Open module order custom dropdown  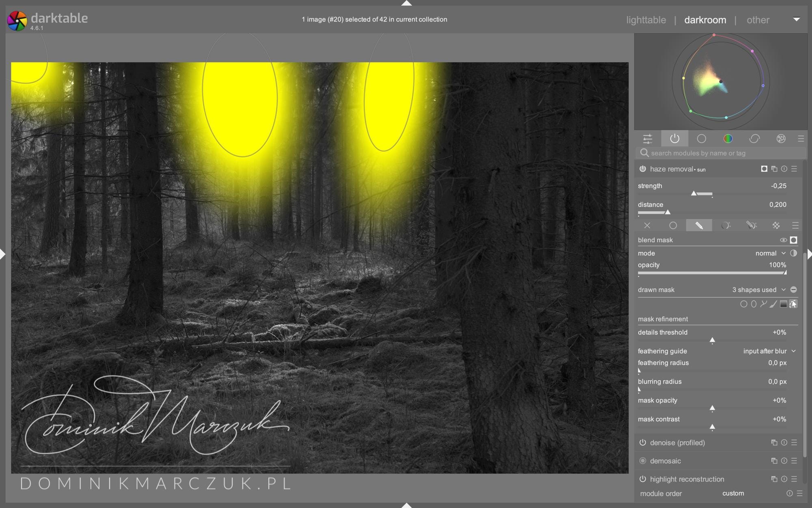733,493
